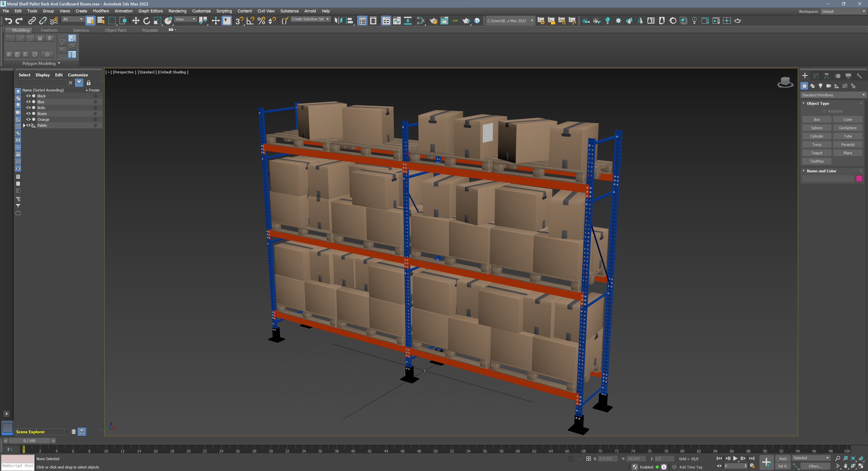Toggle the 3D Snaps icon
Screen dimensions: 868x471
click(x=239, y=21)
